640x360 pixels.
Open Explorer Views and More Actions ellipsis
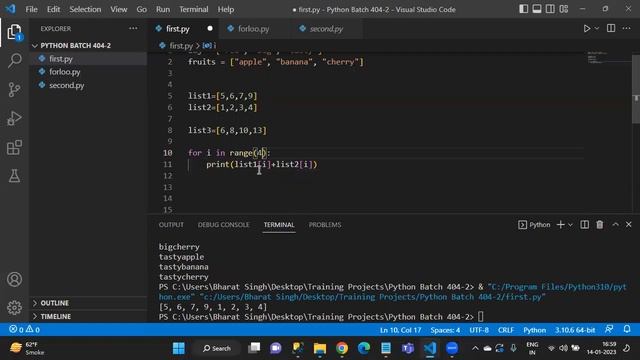click(x=133, y=28)
